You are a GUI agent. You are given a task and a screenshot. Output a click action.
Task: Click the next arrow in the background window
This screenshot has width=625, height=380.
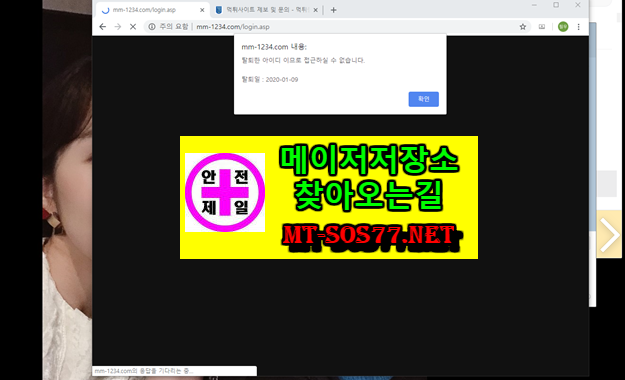(609, 234)
